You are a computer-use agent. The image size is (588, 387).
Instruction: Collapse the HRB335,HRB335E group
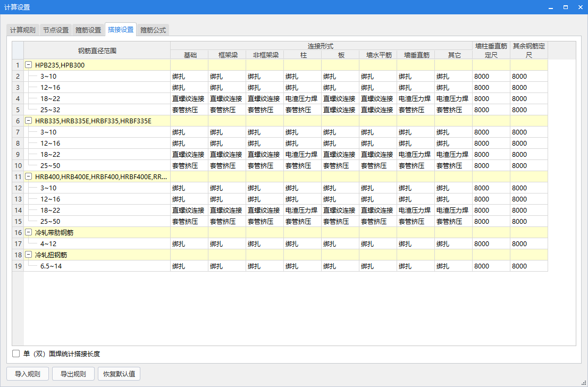pyautogui.click(x=28, y=121)
